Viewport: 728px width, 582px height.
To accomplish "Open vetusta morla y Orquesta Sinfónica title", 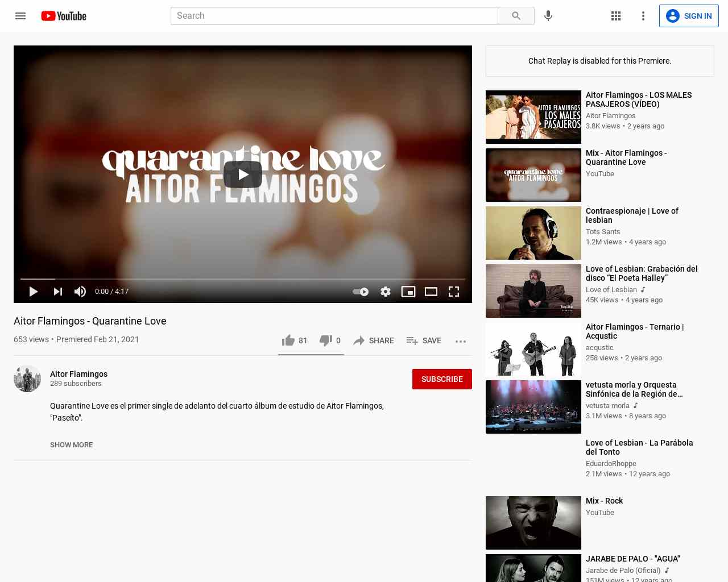I will pos(634,389).
